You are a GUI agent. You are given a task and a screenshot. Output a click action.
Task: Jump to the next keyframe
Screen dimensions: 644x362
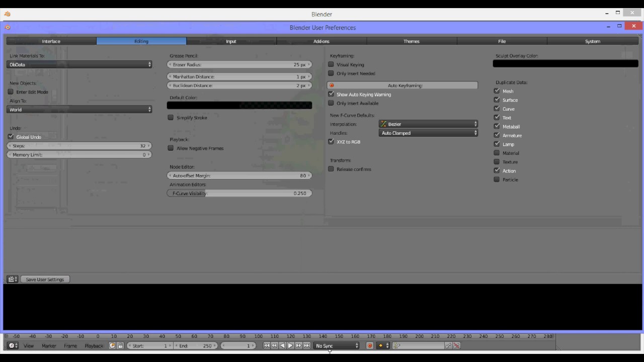[299, 346]
